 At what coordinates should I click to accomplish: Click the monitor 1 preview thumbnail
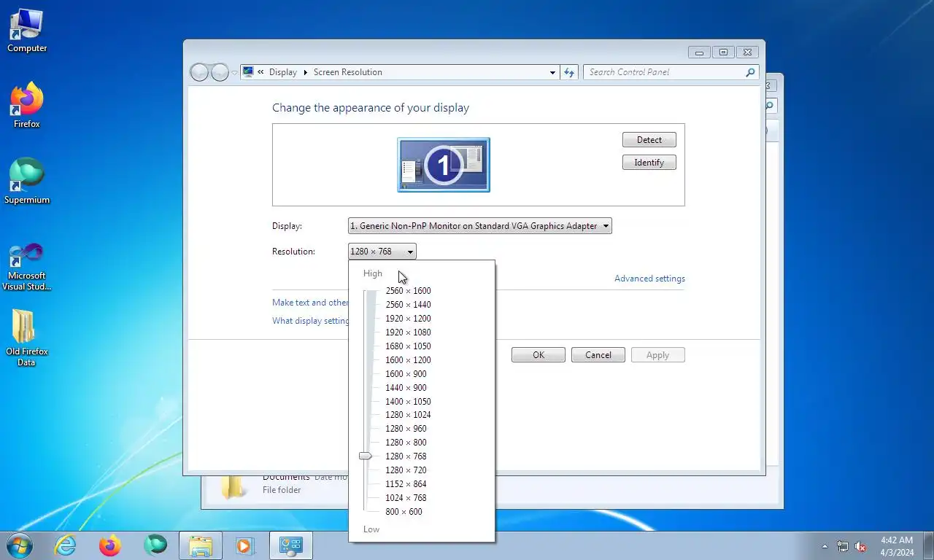[x=444, y=165]
